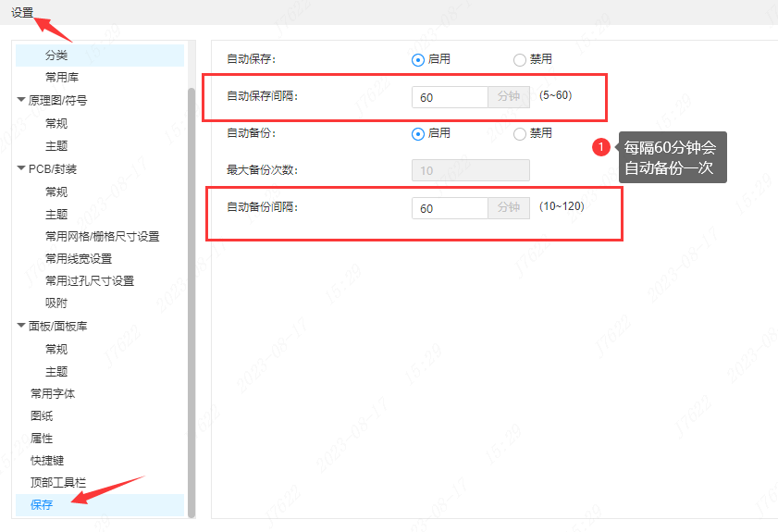
Task: Open 常用库 settings item
Action: tap(62, 78)
